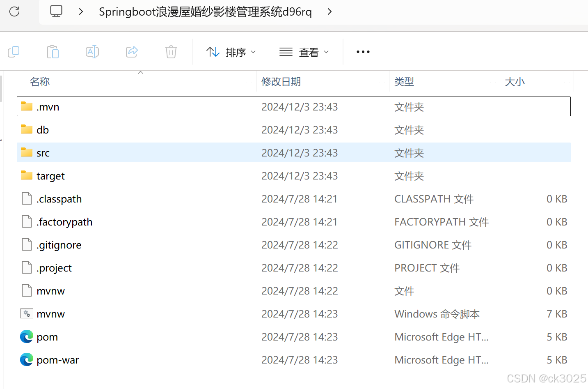Click the PROJECT 文件 type cell
This screenshot has width=588, height=389.
427,268
